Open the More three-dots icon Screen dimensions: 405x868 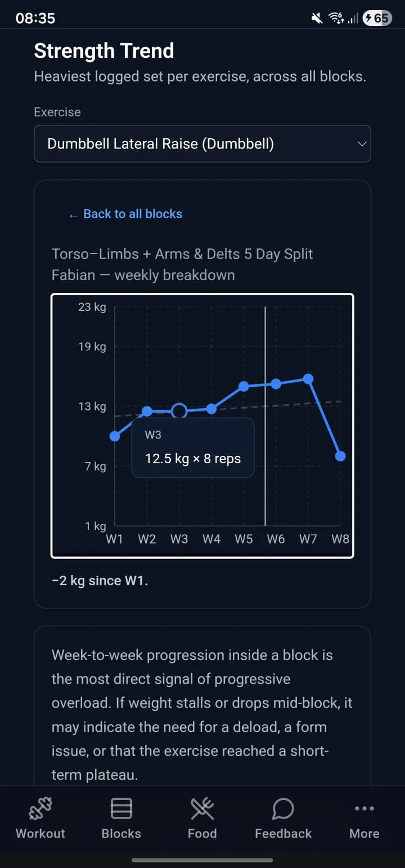[364, 808]
